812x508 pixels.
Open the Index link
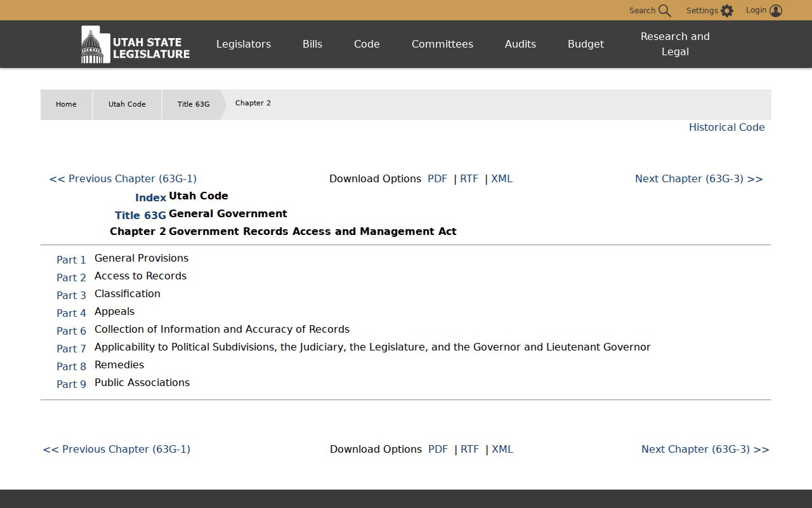[150, 197]
